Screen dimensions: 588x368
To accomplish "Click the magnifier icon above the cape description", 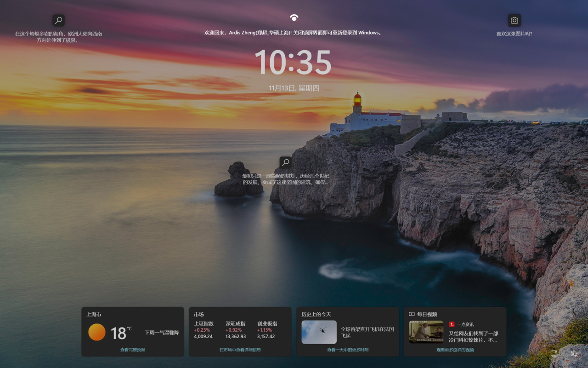I will pyautogui.click(x=58, y=20).
